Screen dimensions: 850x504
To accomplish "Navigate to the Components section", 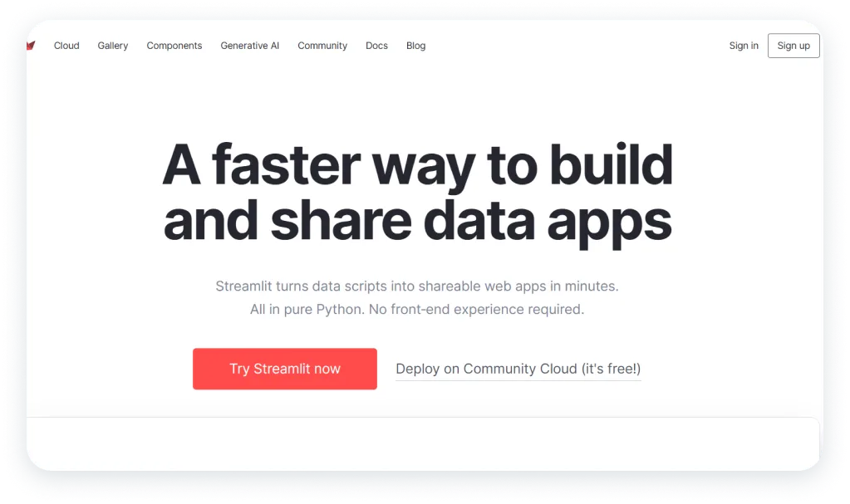I will point(174,46).
